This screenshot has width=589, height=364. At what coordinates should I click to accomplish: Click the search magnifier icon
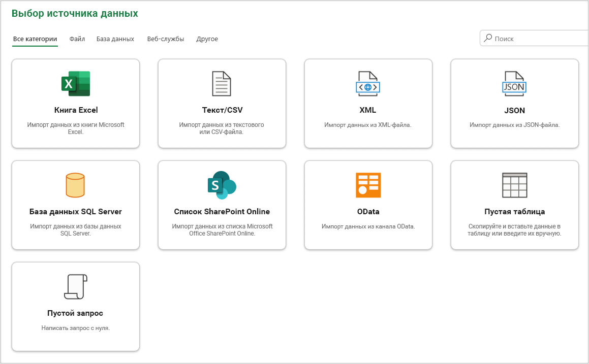tap(487, 38)
